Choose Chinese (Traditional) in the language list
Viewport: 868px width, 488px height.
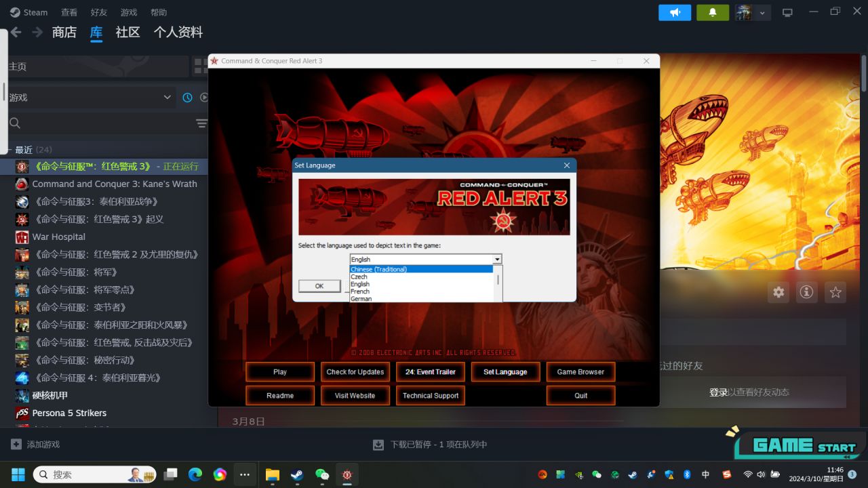pos(421,269)
